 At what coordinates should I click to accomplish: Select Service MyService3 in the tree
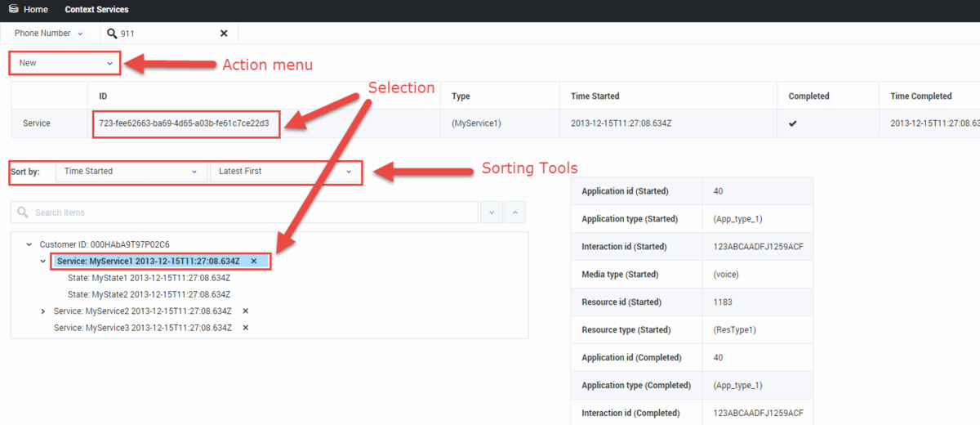(x=142, y=328)
